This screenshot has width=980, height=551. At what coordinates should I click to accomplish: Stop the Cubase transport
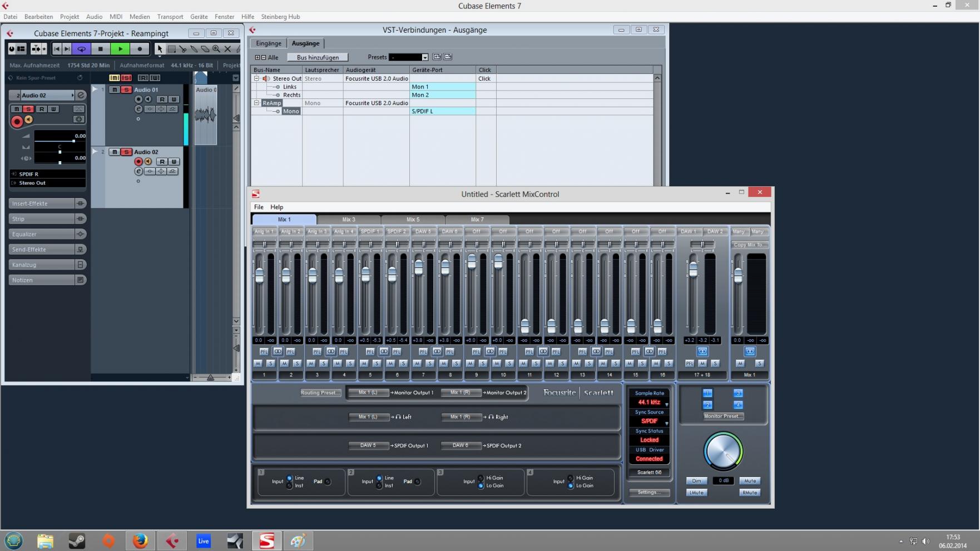coord(101,49)
